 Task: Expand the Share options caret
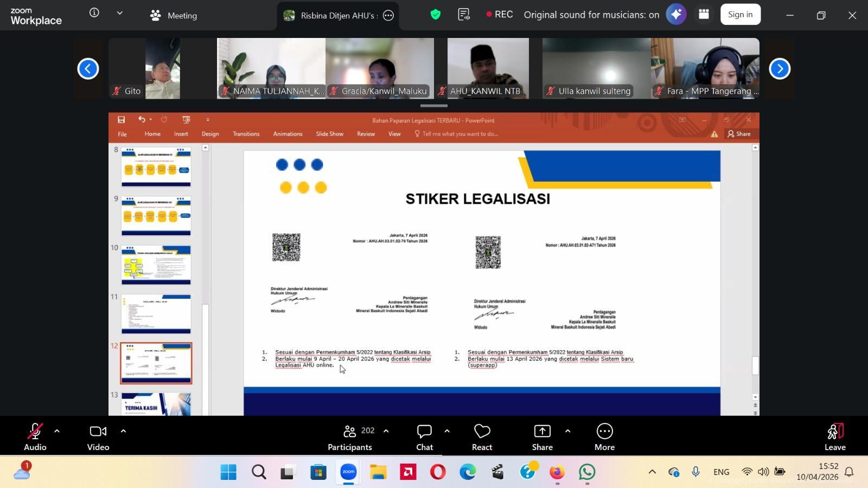567,431
